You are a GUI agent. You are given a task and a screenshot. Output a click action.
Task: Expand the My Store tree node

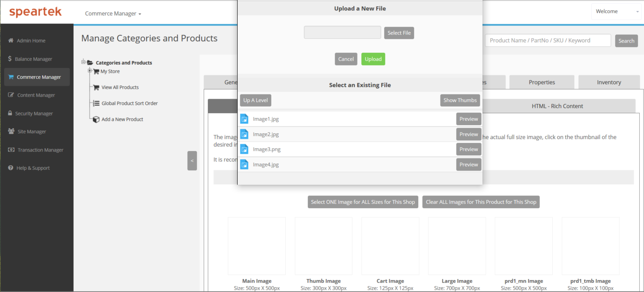90,71
